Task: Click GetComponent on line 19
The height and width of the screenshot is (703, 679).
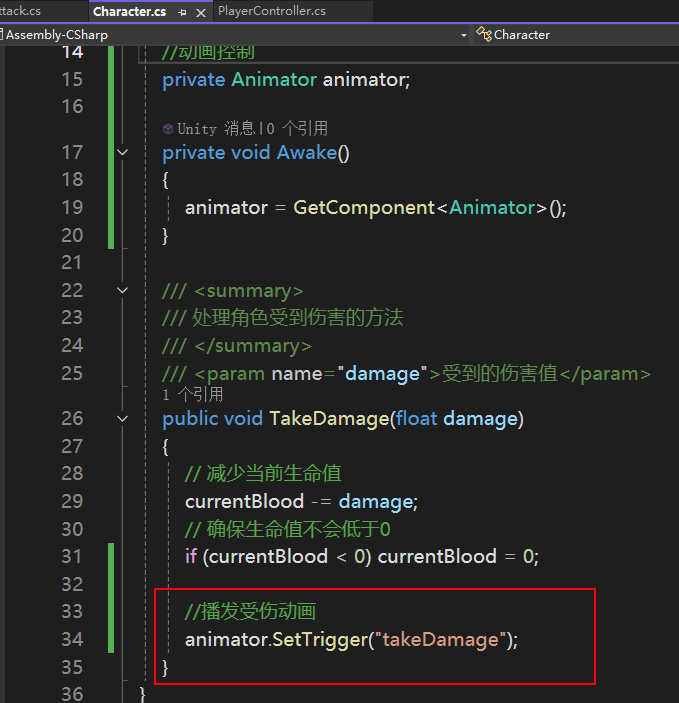Action: pos(364,208)
